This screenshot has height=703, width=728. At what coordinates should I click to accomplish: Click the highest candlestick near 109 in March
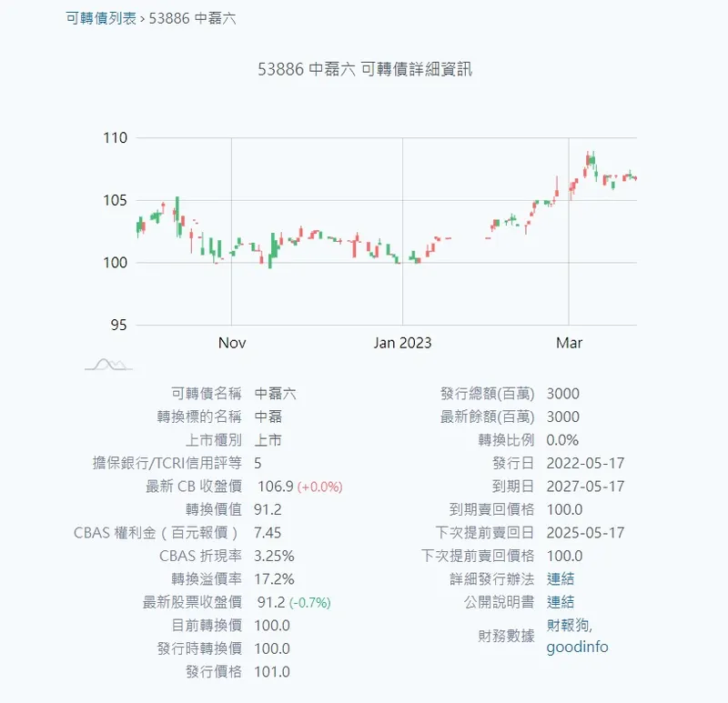[591, 160]
